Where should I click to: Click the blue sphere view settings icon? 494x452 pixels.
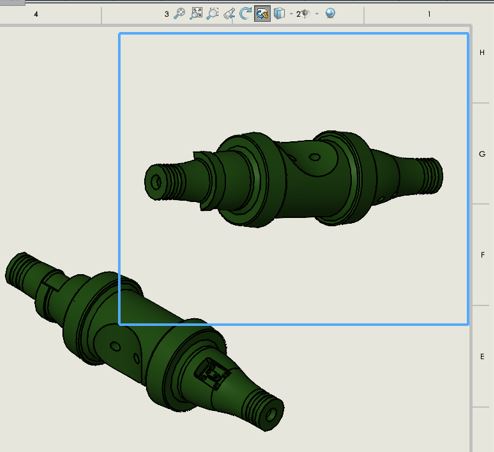[330, 13]
